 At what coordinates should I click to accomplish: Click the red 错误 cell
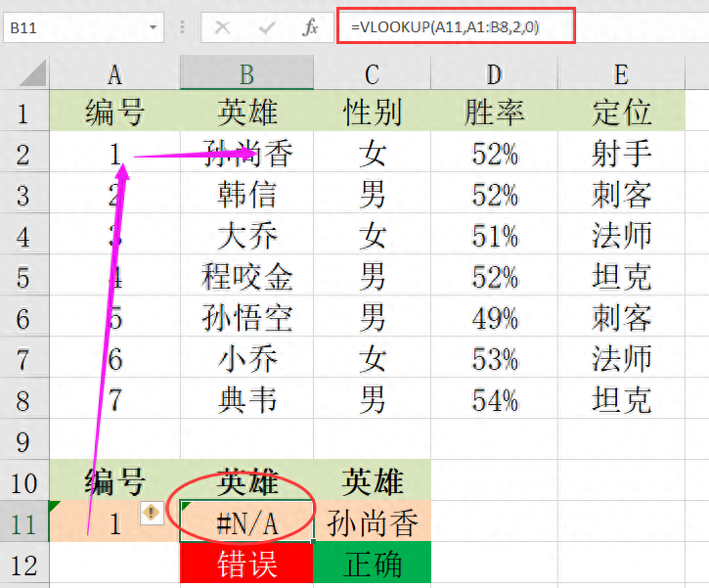pos(246,565)
